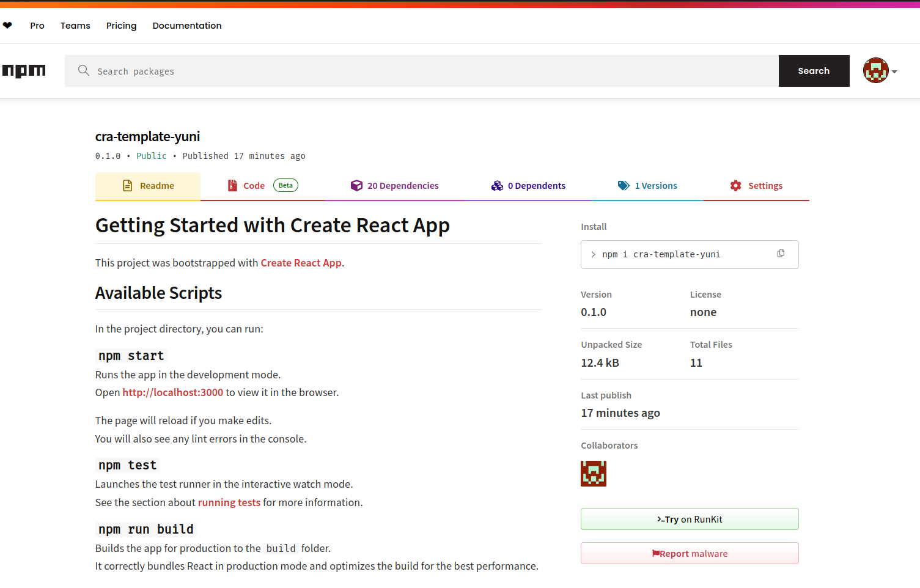This screenshot has width=920, height=588.
Task: Follow the running tests link
Action: (229, 502)
